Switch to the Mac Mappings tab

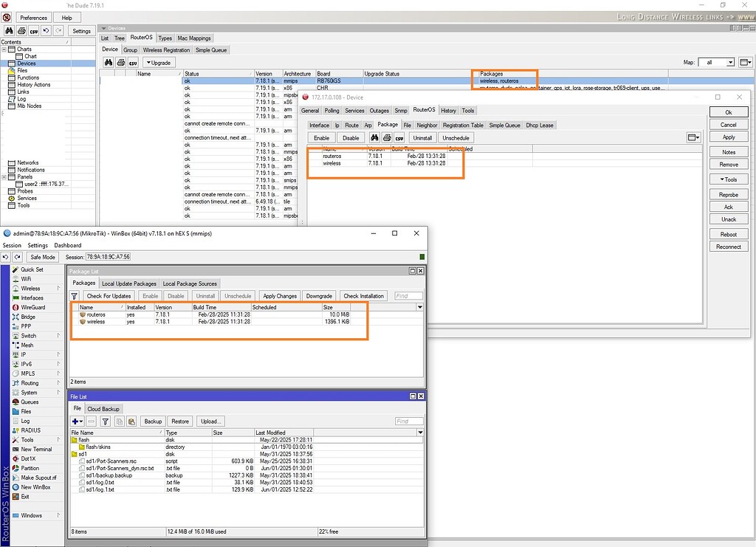pos(194,38)
